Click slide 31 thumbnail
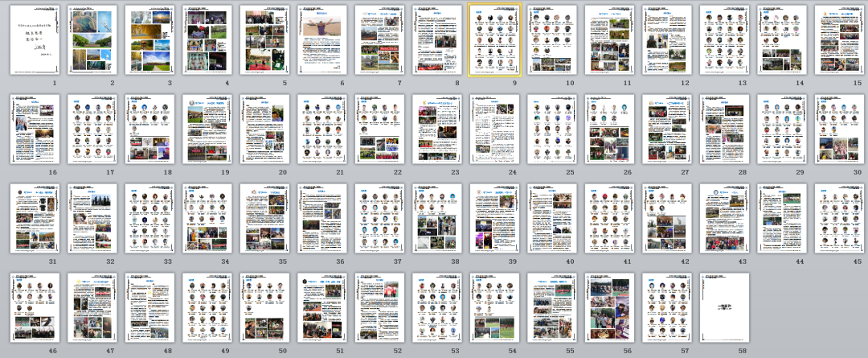 pos(35,218)
